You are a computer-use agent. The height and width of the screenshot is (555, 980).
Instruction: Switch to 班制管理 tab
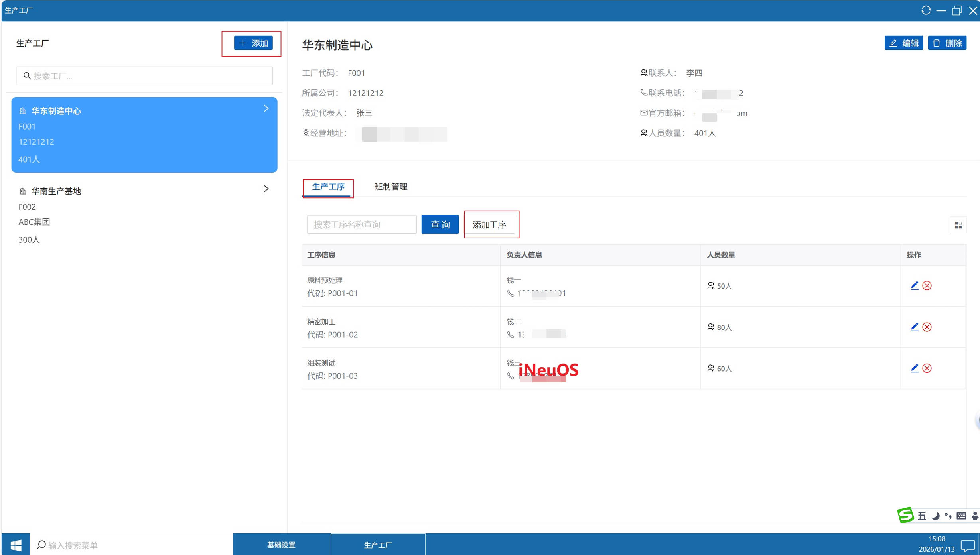point(390,187)
